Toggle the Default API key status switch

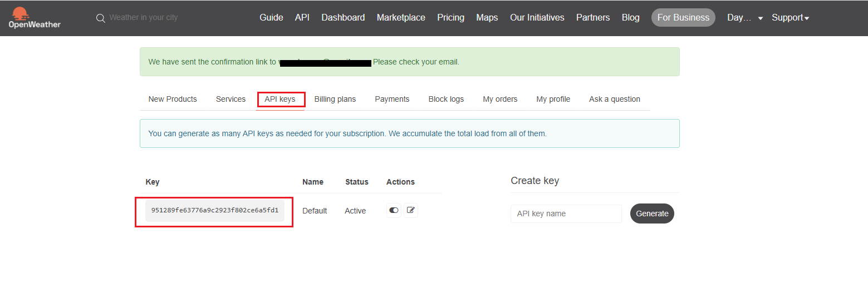(x=394, y=210)
